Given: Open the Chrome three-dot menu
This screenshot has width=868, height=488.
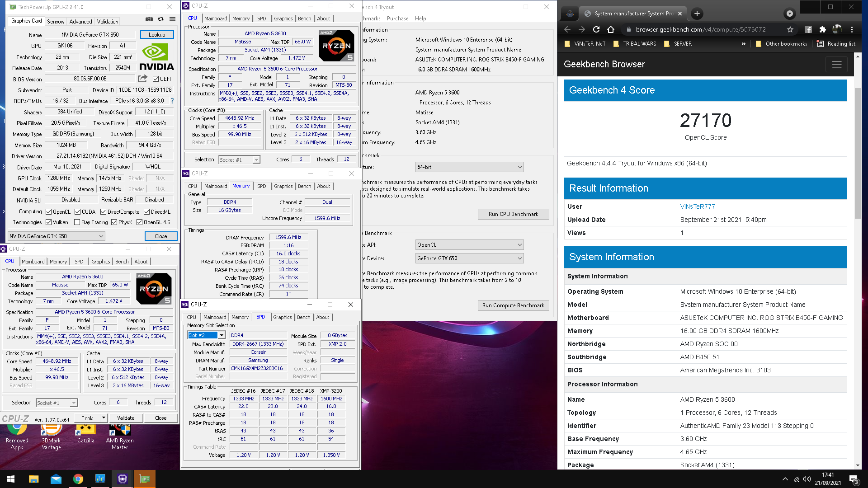Looking at the screenshot, I should click(852, 29).
